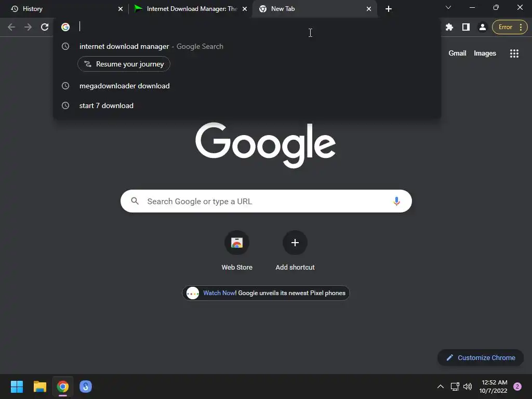Click the magnifier icon in search box

coord(135,201)
